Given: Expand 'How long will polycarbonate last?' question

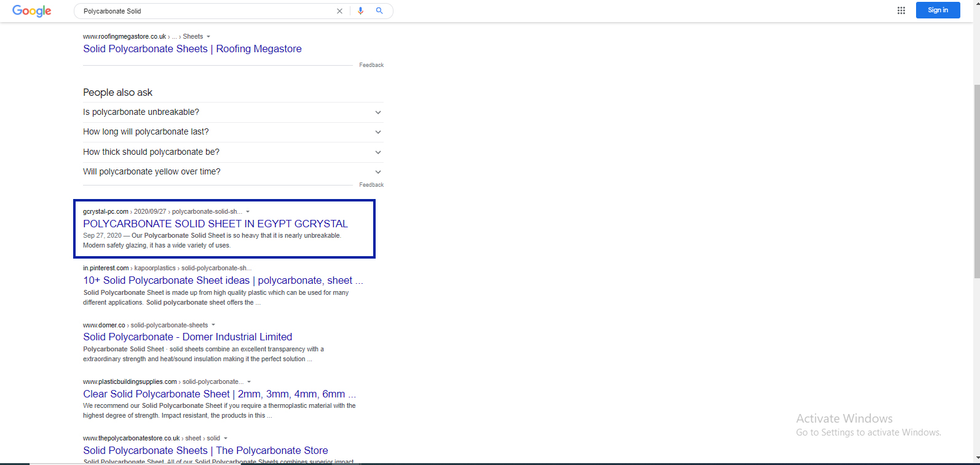Looking at the screenshot, I should [x=233, y=132].
